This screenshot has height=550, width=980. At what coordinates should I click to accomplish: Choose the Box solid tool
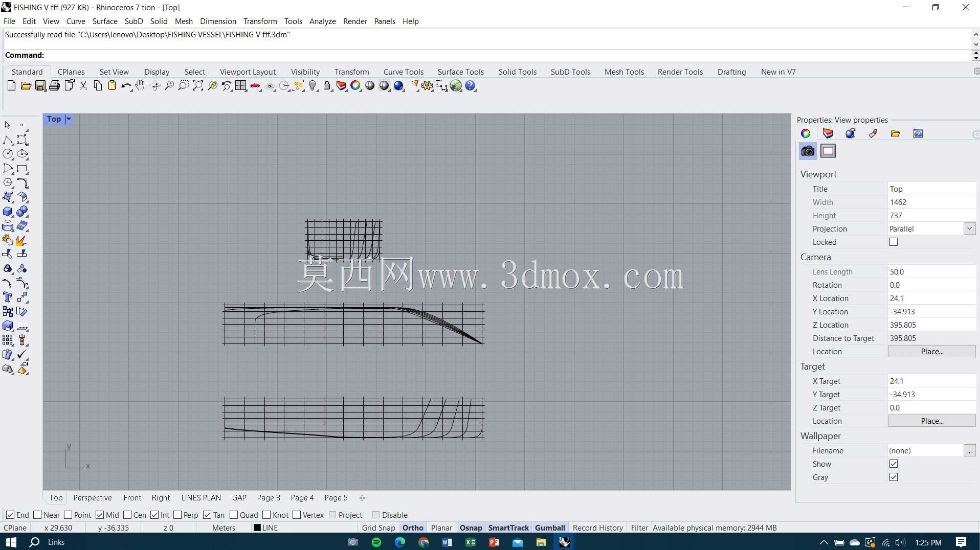point(8,212)
